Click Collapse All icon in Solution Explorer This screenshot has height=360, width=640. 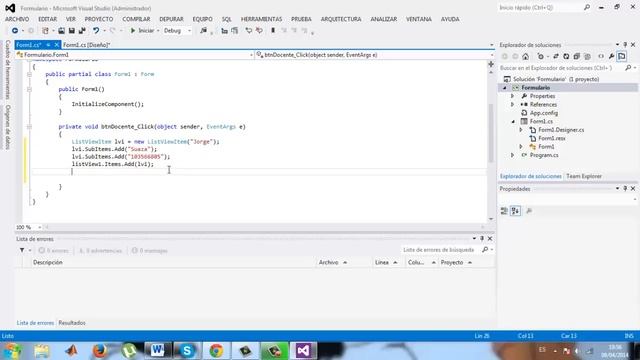click(576, 56)
